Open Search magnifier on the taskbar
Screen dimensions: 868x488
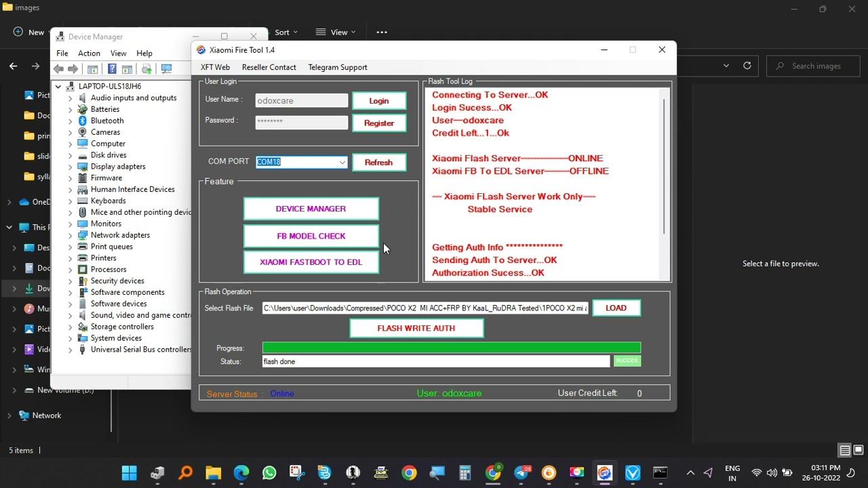click(x=185, y=472)
